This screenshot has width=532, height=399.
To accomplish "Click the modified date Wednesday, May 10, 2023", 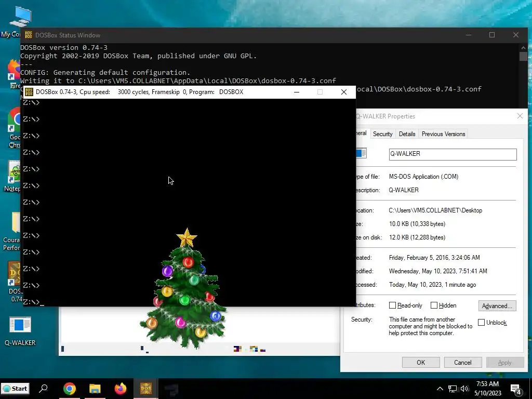I will click(x=438, y=271).
